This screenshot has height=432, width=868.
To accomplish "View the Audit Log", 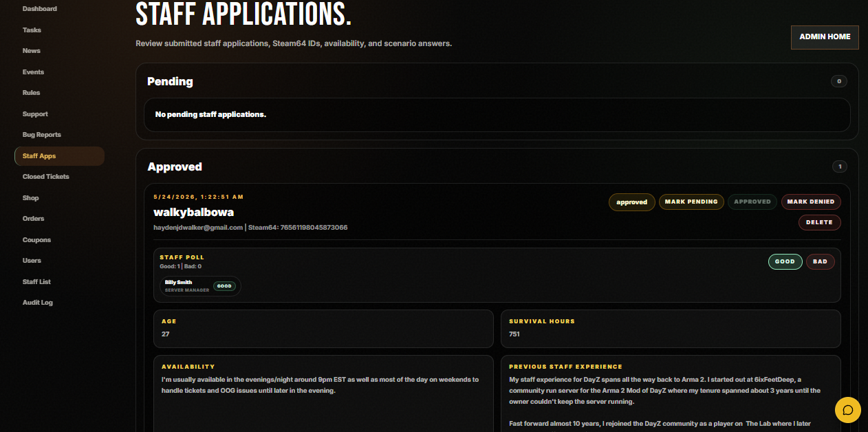I will (37, 303).
